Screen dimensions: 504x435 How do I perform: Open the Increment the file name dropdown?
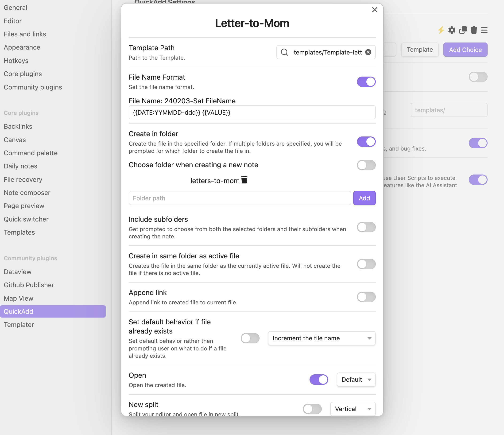pyautogui.click(x=322, y=338)
